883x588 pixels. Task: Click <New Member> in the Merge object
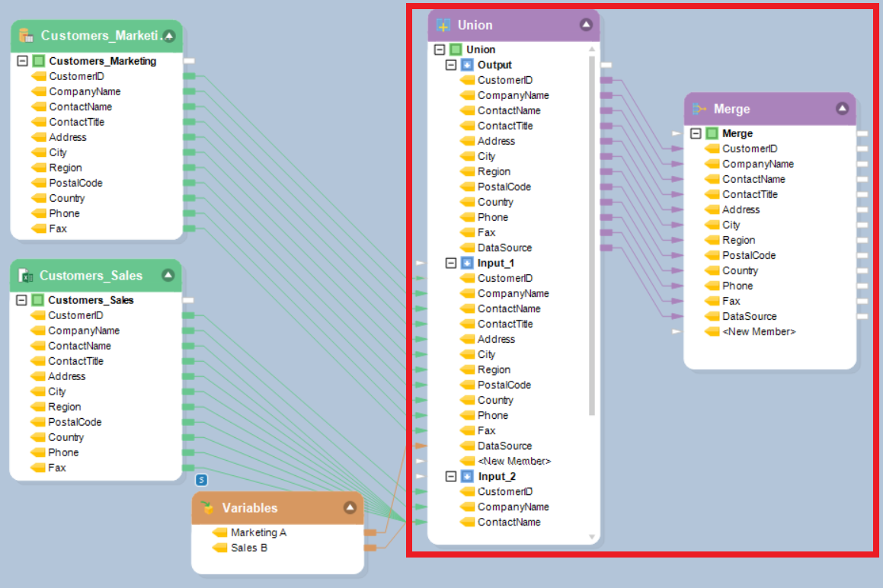pyautogui.click(x=758, y=331)
